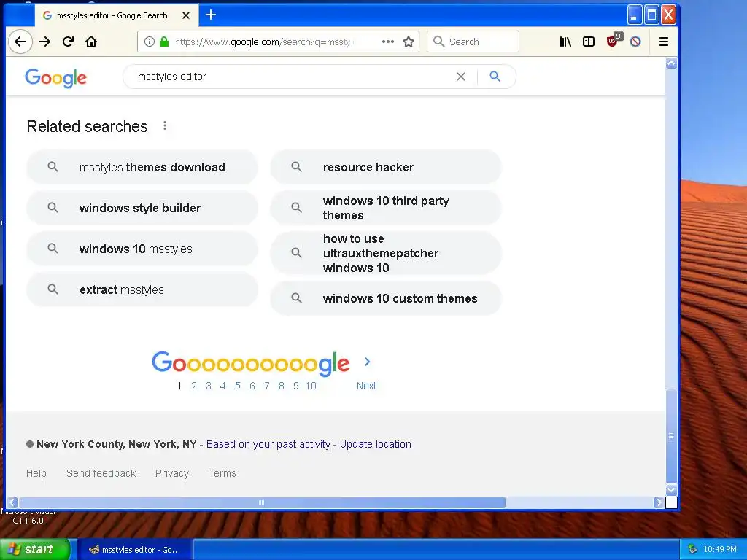The width and height of the screenshot is (747, 560).
Task: Open results page 5
Action: 237,386
